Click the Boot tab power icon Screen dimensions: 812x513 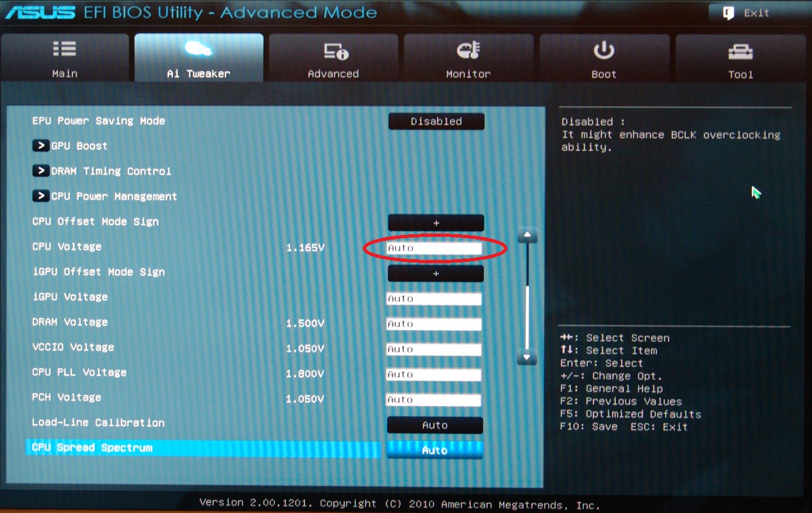tap(604, 50)
